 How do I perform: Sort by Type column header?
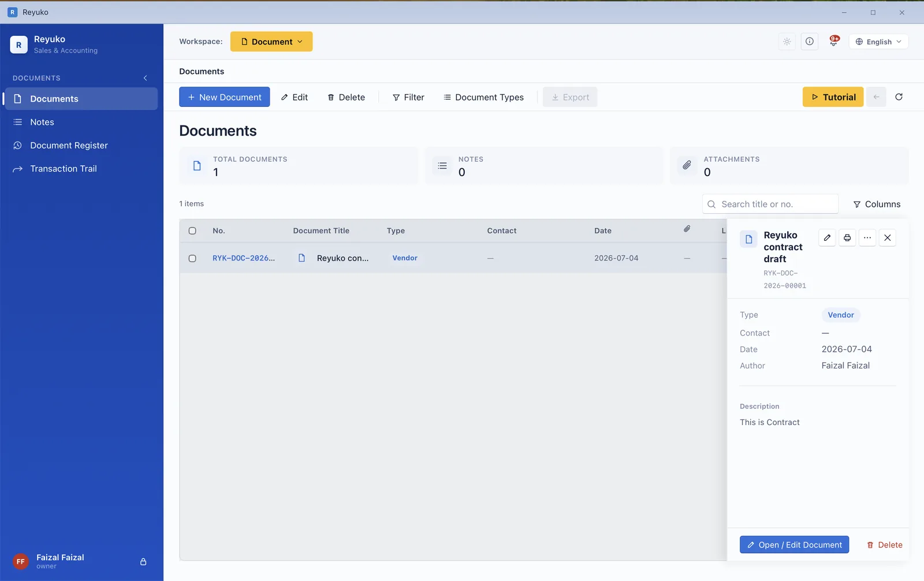[396, 230]
